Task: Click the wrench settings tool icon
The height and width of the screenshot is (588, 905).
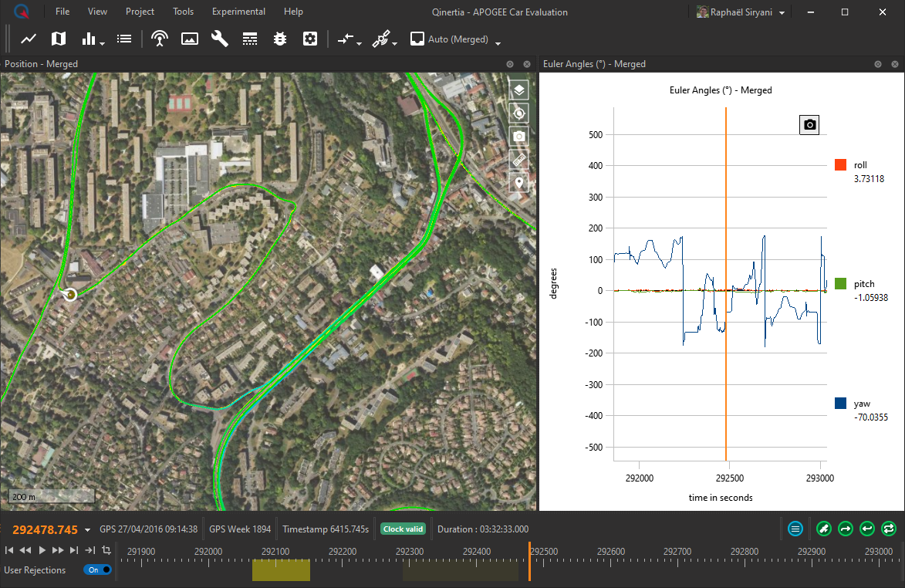Action: 220,39
